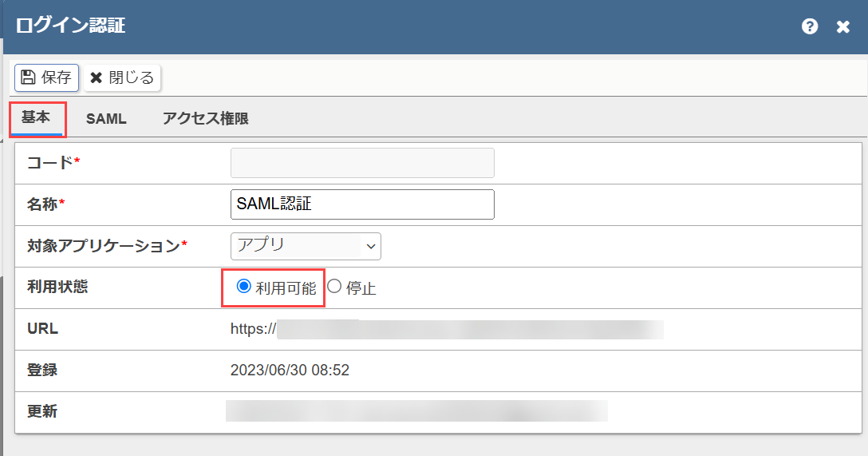Close the ログイン認証 dialog with the X icon
This screenshot has width=868, height=456.
[x=842, y=26]
